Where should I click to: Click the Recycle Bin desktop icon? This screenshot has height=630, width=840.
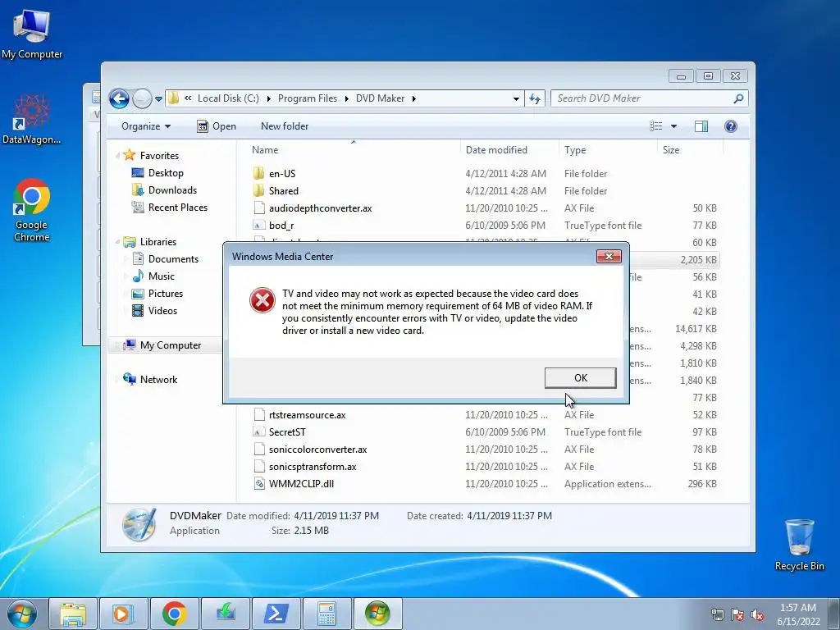pyautogui.click(x=799, y=545)
